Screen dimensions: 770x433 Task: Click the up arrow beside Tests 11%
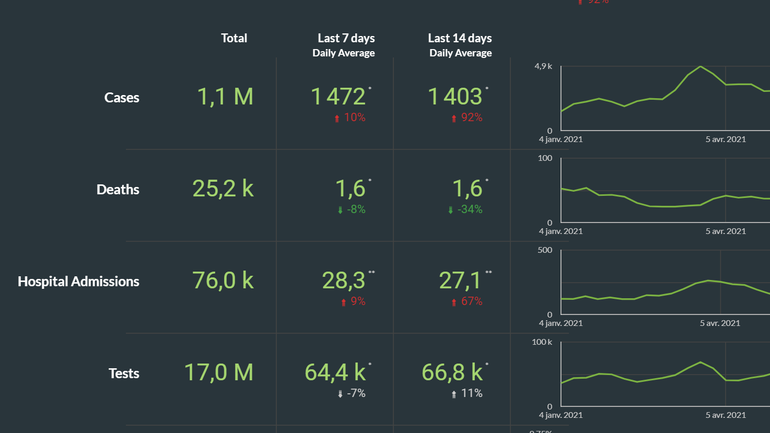[454, 394]
